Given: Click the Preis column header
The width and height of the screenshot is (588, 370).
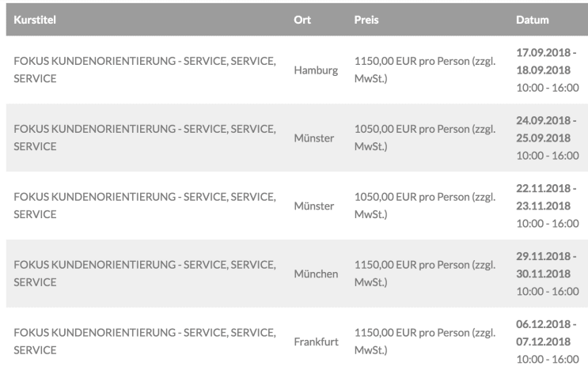Looking at the screenshot, I should tap(366, 20).
